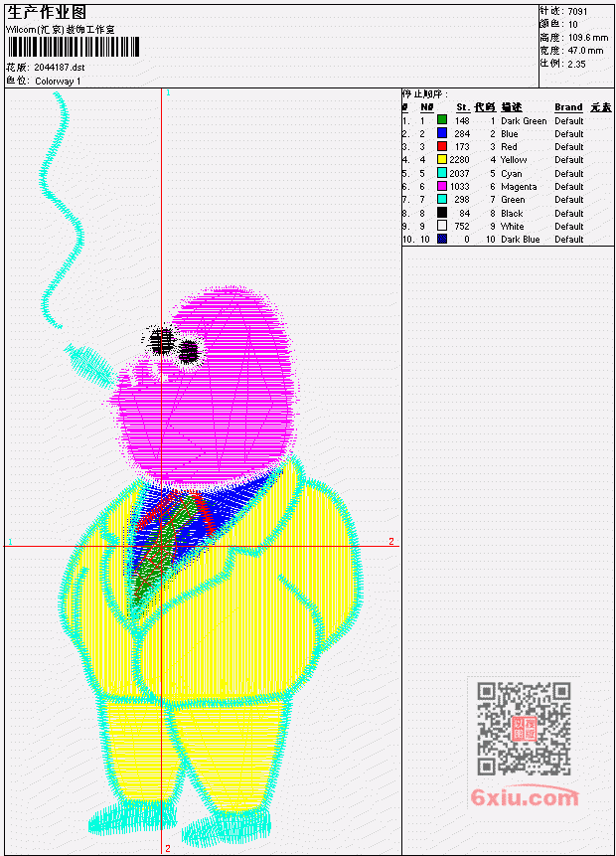Click stitch count '148' in the Dark Green row

click(462, 120)
